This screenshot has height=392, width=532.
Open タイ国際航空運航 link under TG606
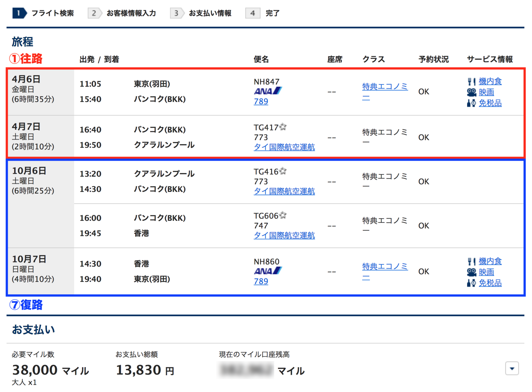click(284, 235)
